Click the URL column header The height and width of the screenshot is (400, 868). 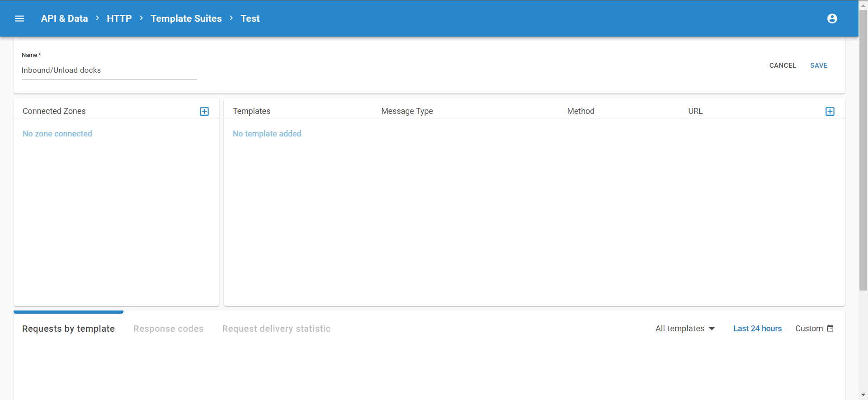(x=695, y=111)
